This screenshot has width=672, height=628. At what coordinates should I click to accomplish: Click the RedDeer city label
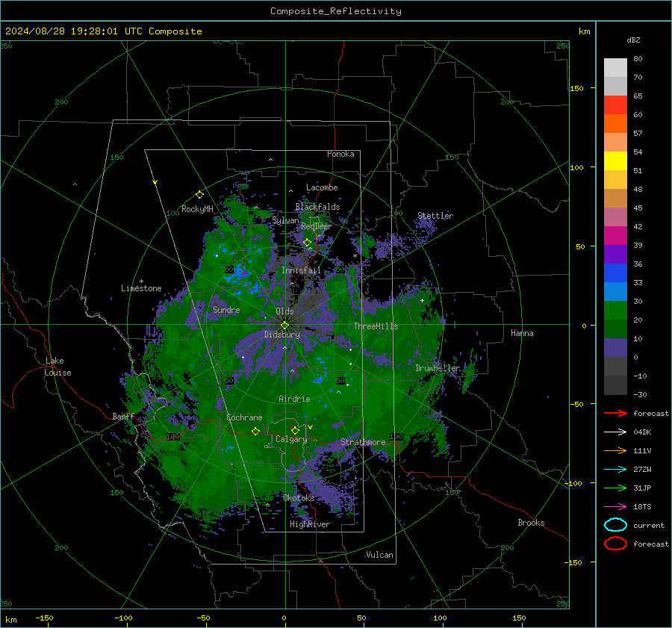point(317,226)
